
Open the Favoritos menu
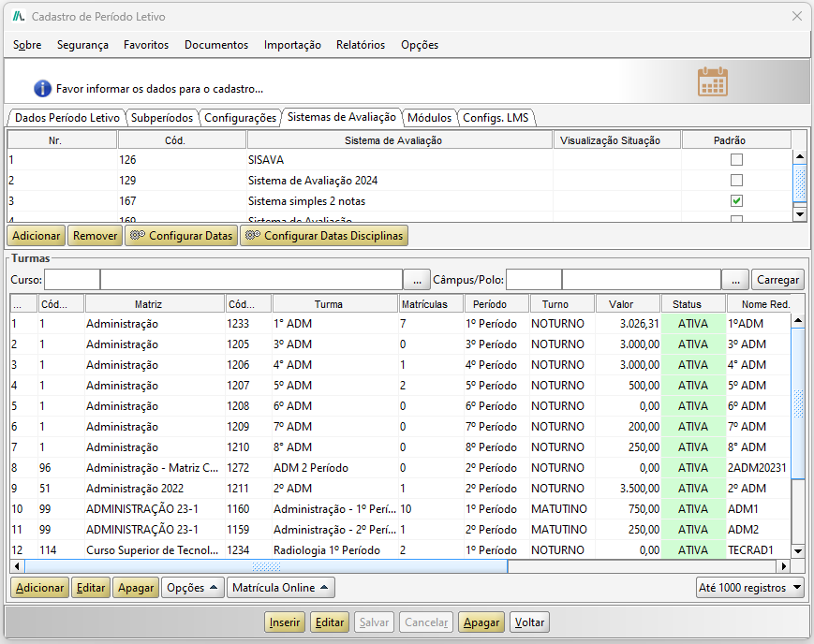(x=146, y=45)
